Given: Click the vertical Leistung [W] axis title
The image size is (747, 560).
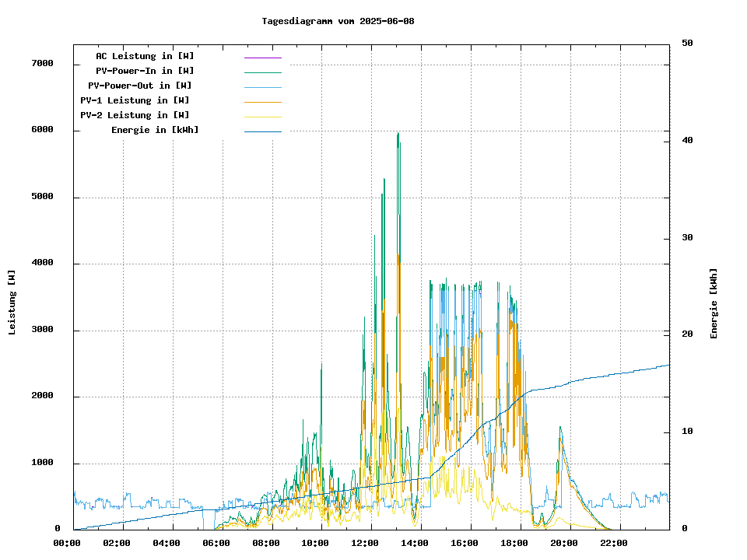Looking at the screenshot, I should [12, 303].
